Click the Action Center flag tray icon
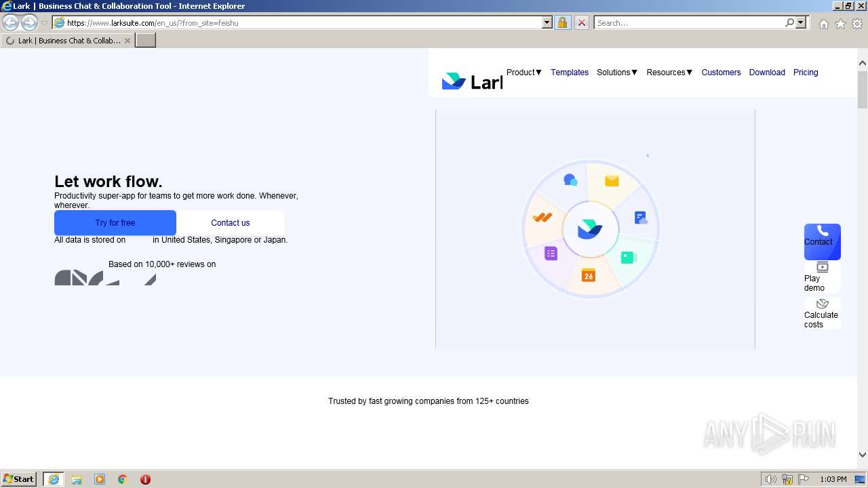This screenshot has width=868, height=488. click(804, 479)
